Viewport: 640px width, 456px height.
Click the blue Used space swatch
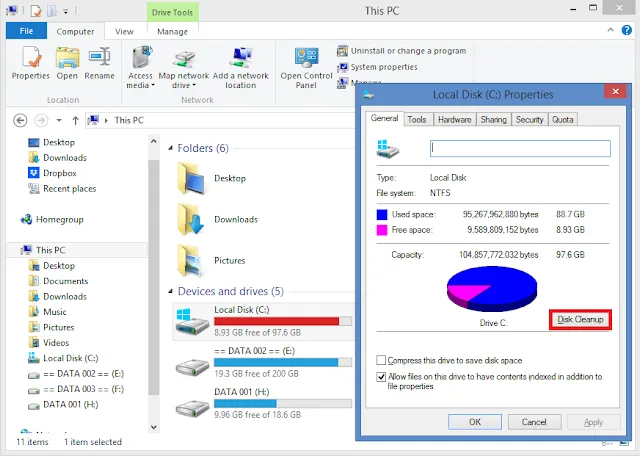click(382, 215)
